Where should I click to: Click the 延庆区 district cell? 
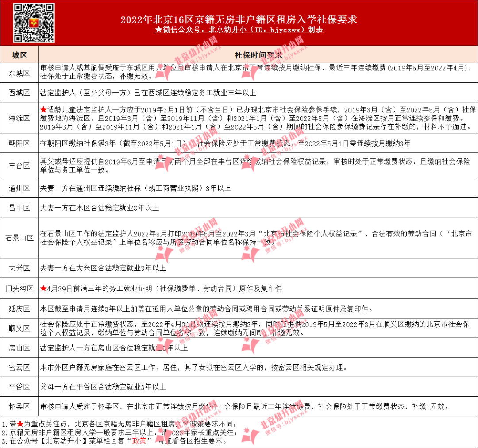(x=19, y=309)
